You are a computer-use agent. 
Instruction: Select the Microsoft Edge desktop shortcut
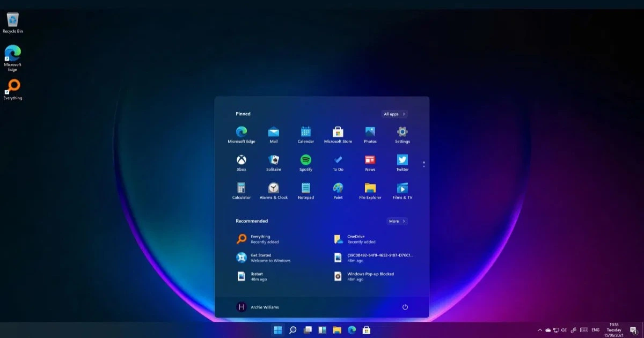(x=13, y=58)
